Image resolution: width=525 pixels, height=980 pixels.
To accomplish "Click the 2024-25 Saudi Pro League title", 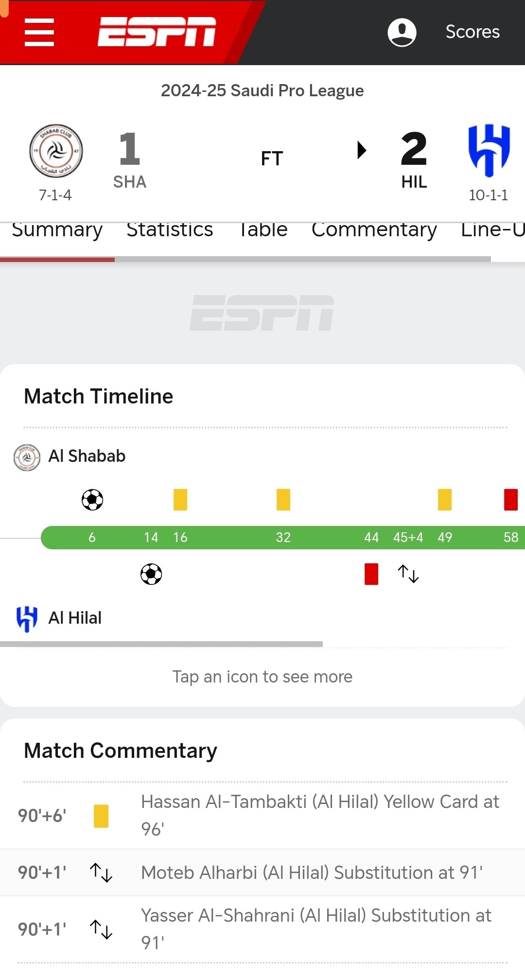I will point(262,90).
